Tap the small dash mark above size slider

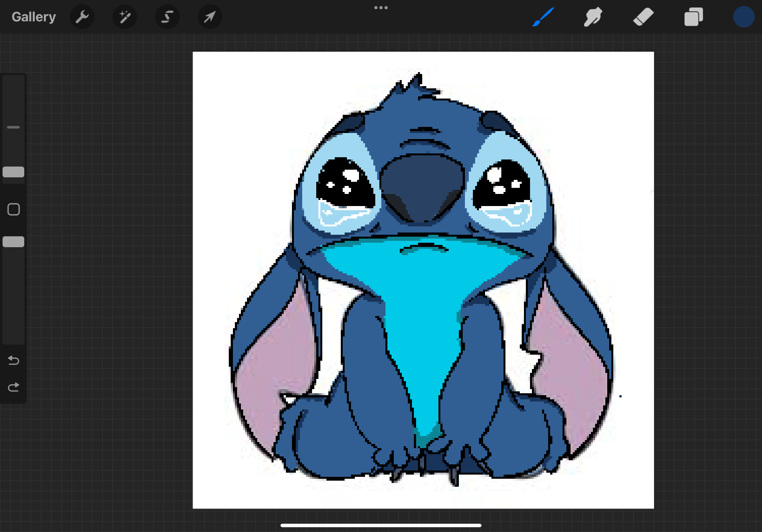[x=14, y=127]
